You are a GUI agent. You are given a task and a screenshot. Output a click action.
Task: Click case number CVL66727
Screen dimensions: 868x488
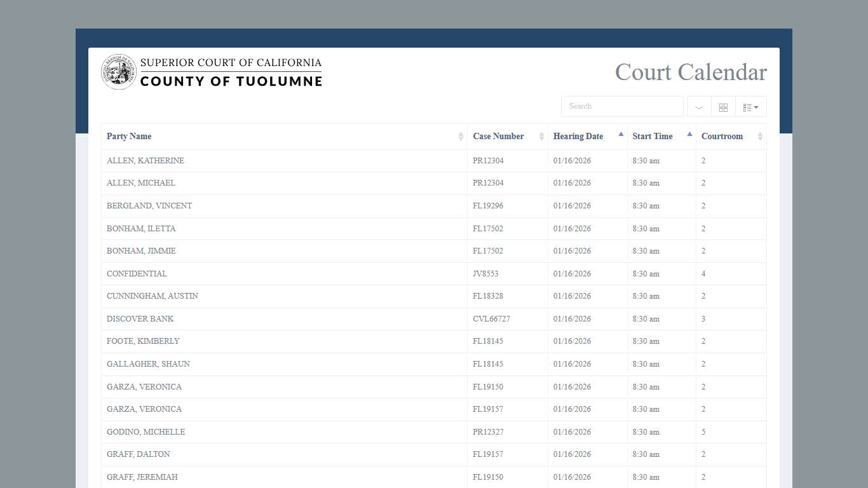[x=491, y=319]
